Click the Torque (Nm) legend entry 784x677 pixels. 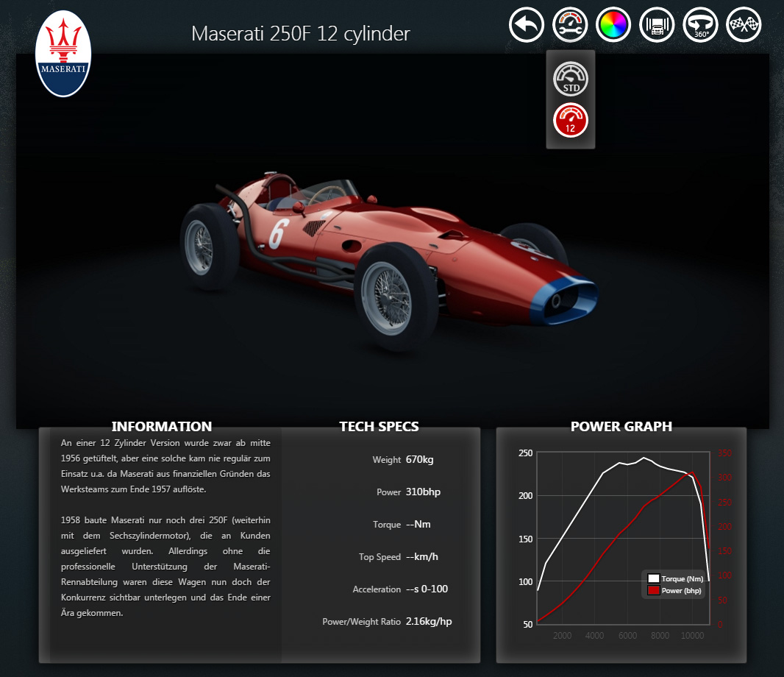[x=675, y=578]
